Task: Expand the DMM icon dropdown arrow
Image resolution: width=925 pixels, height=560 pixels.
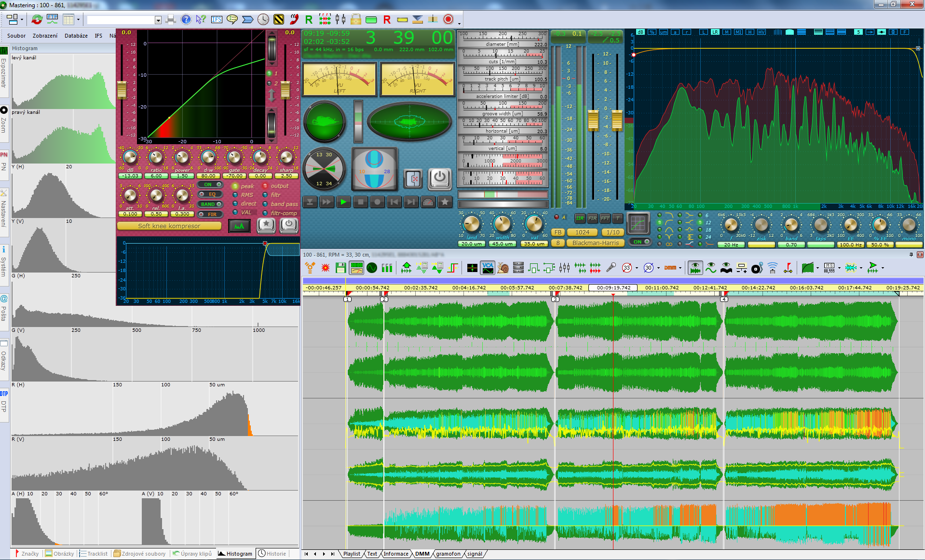Action: [680, 268]
